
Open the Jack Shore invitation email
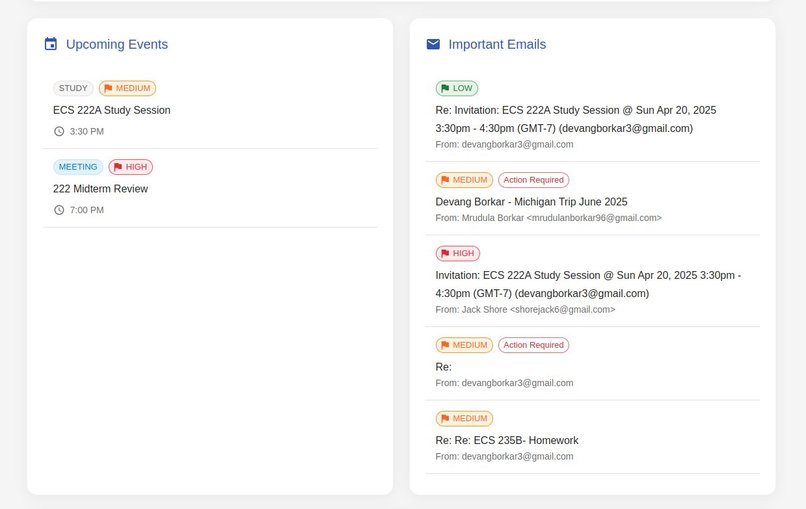(x=593, y=281)
